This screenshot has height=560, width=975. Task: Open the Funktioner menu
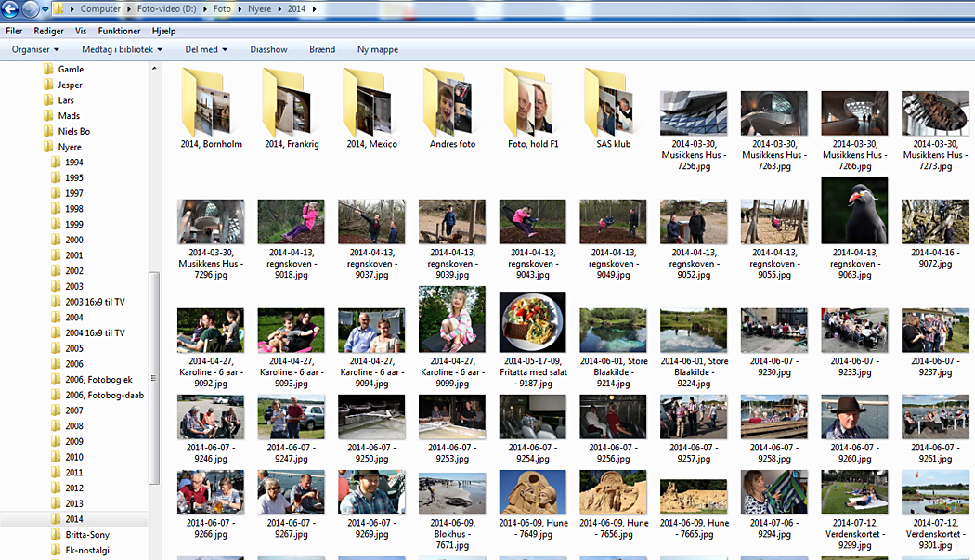[119, 31]
